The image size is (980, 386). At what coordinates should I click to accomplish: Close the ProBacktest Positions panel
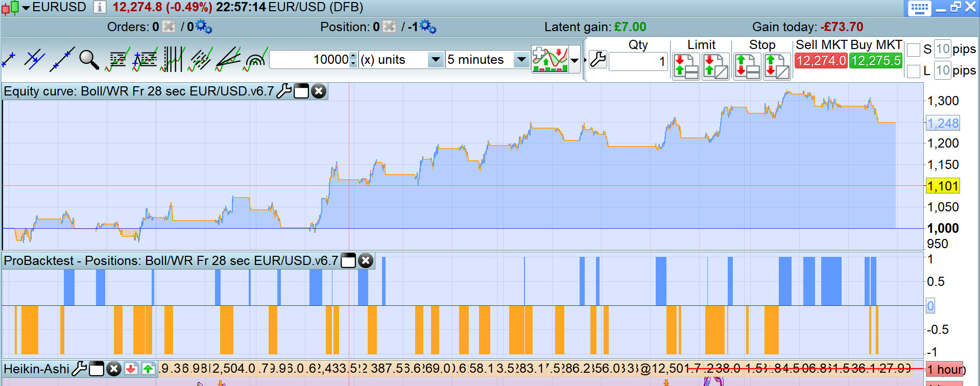(366, 261)
